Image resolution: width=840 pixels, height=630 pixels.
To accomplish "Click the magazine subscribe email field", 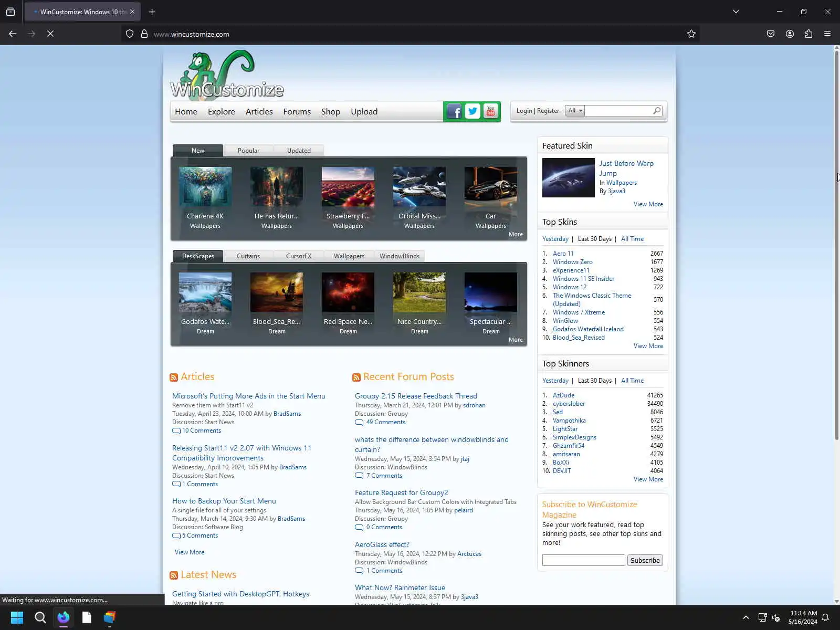I will (584, 561).
